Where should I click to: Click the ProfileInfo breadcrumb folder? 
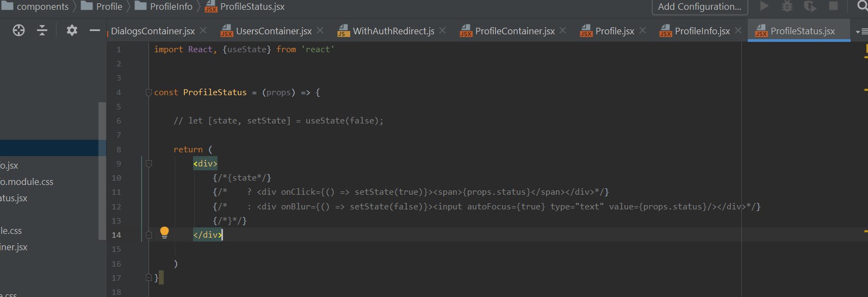click(164, 7)
